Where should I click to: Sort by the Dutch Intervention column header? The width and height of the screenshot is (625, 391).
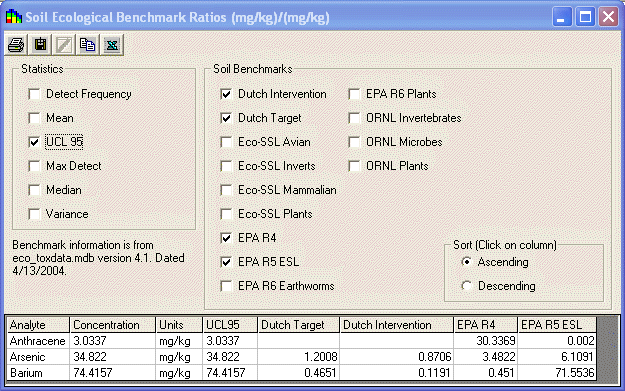[x=397, y=325]
